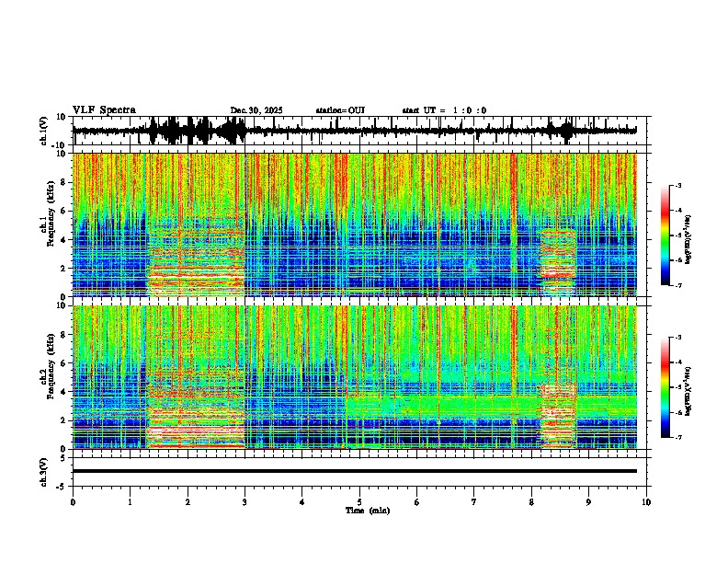Click the time axis tick label "3"

pos(245,502)
